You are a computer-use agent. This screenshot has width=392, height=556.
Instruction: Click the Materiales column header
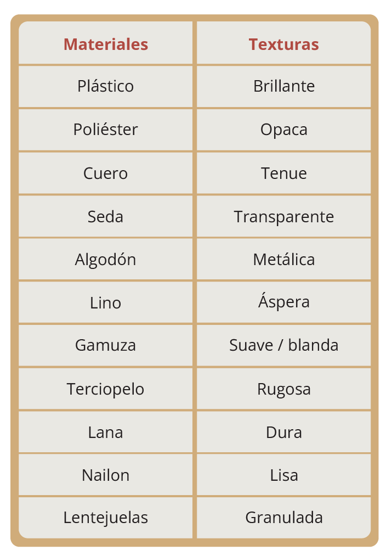pos(105,43)
